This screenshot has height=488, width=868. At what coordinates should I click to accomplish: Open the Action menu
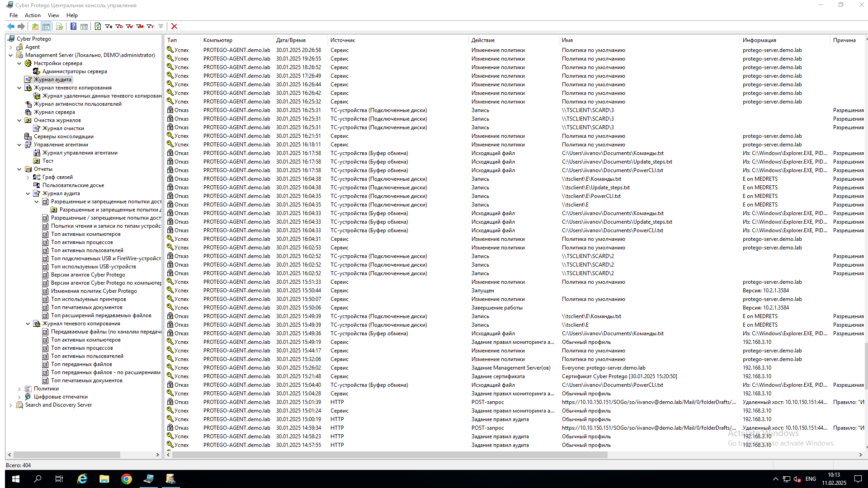click(x=33, y=15)
